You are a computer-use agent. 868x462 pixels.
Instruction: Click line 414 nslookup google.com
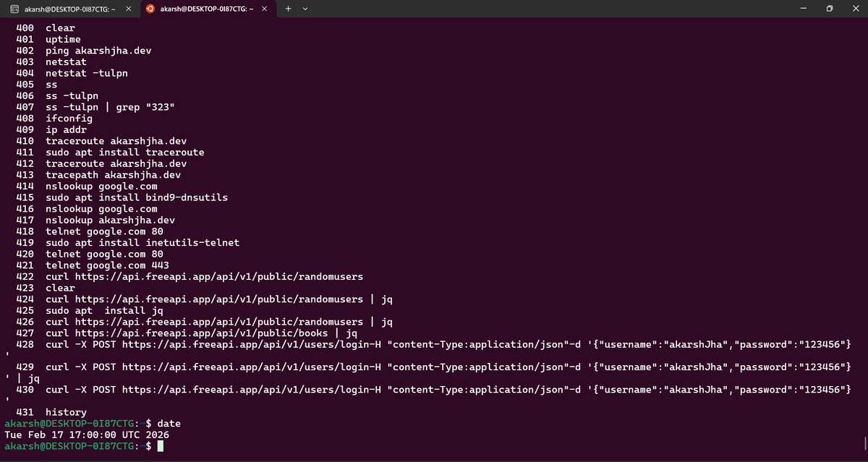click(87, 186)
